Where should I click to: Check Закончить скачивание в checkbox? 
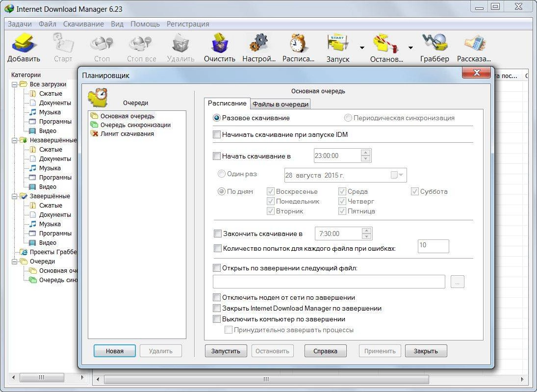point(217,234)
